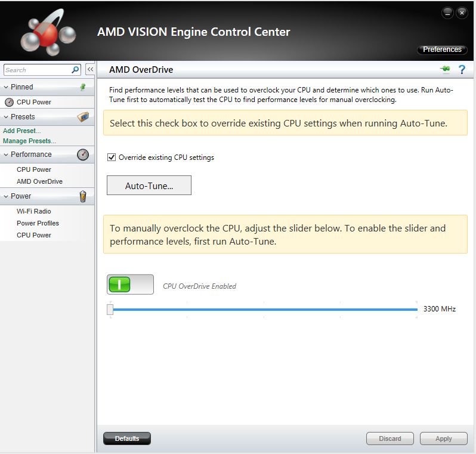Screen dimensions: 476x454
Task: Collapse the Performance section
Action: [6, 155]
